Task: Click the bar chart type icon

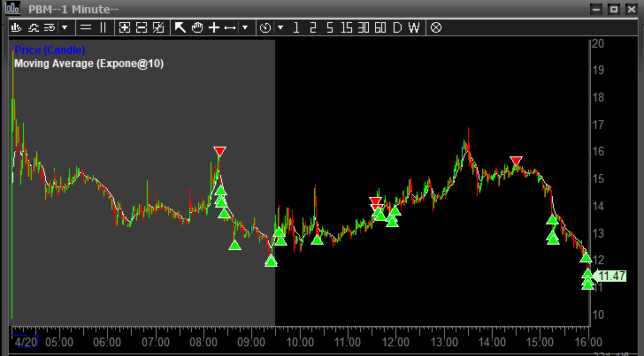Action: (x=16, y=28)
